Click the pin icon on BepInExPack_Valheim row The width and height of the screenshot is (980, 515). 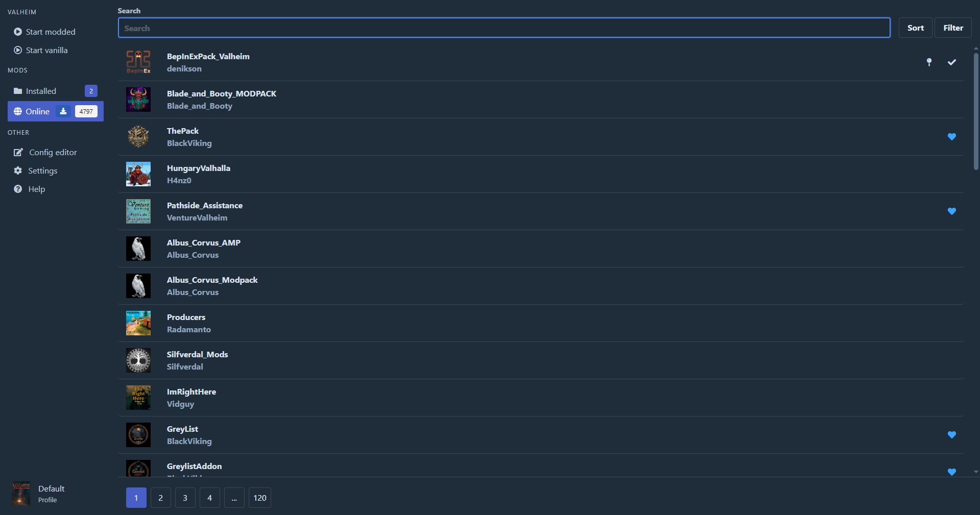pyautogui.click(x=929, y=62)
